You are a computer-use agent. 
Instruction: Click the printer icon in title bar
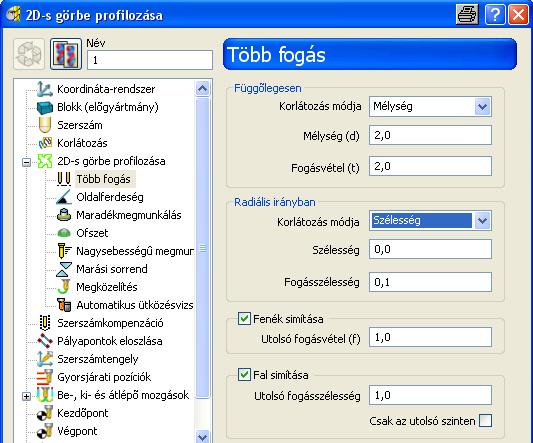(x=467, y=15)
